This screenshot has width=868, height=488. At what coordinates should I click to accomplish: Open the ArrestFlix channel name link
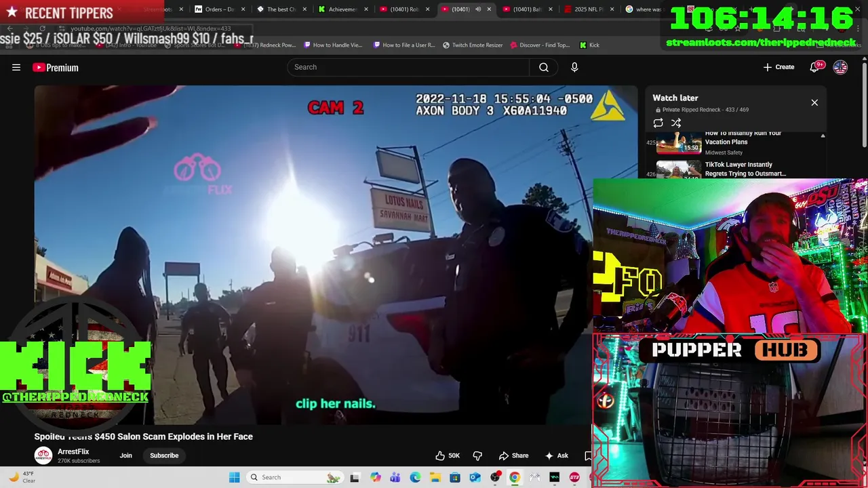click(x=73, y=451)
